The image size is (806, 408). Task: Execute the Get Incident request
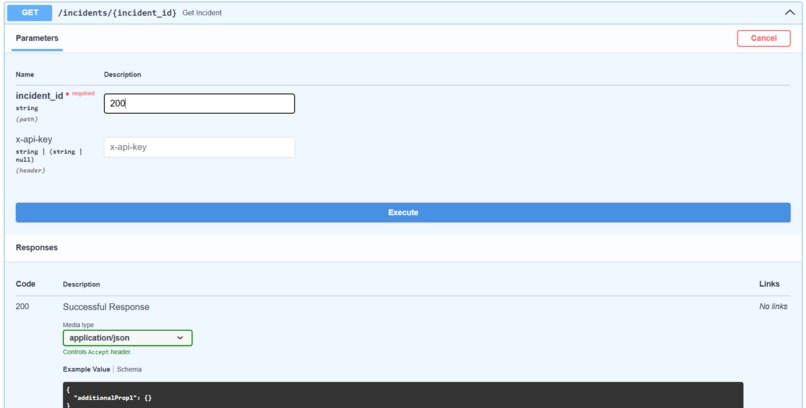pyautogui.click(x=403, y=212)
